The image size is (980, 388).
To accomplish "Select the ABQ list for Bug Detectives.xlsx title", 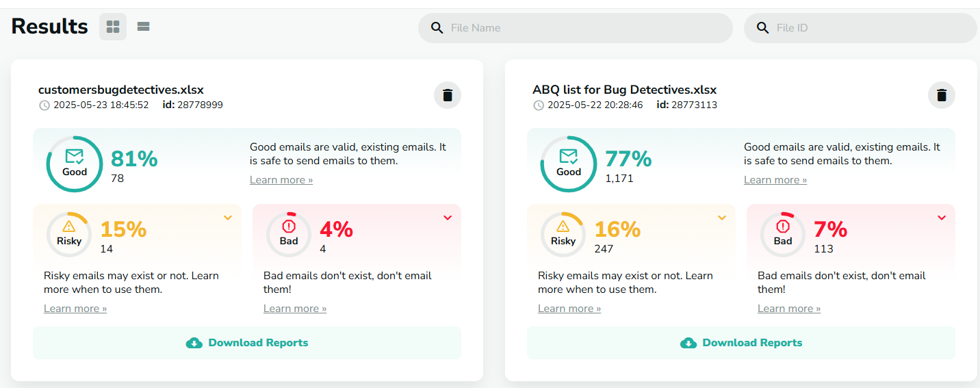I will click(x=625, y=90).
